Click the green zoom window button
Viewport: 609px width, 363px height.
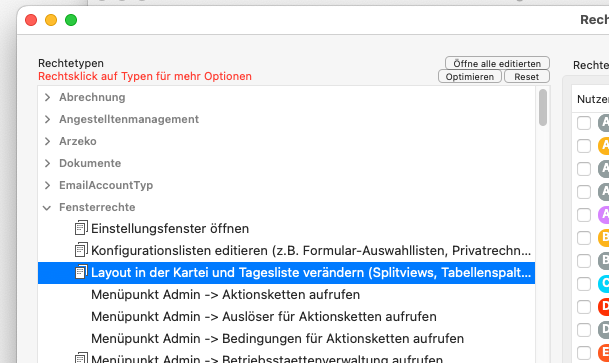[71, 20]
